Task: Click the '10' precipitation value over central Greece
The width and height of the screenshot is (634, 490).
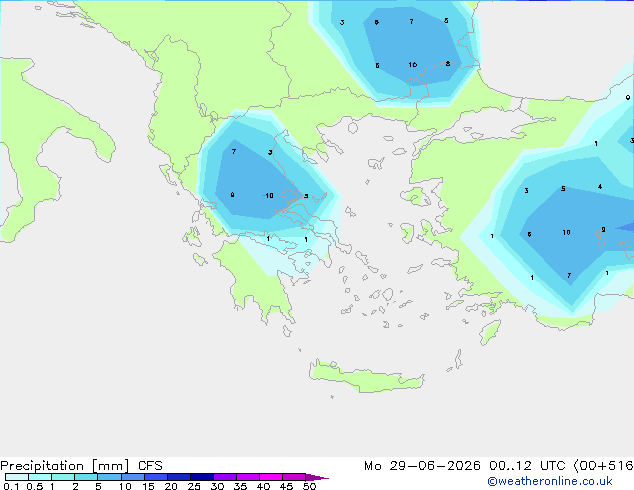Action: pyautogui.click(x=269, y=196)
